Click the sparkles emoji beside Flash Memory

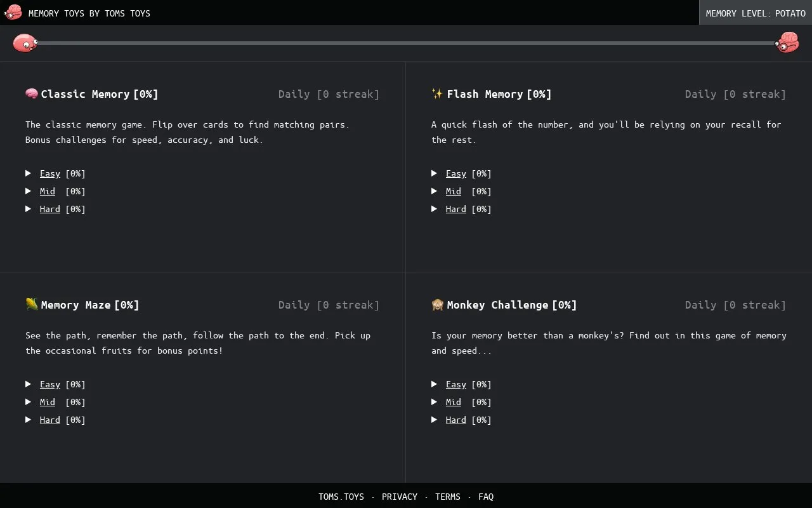(x=438, y=93)
